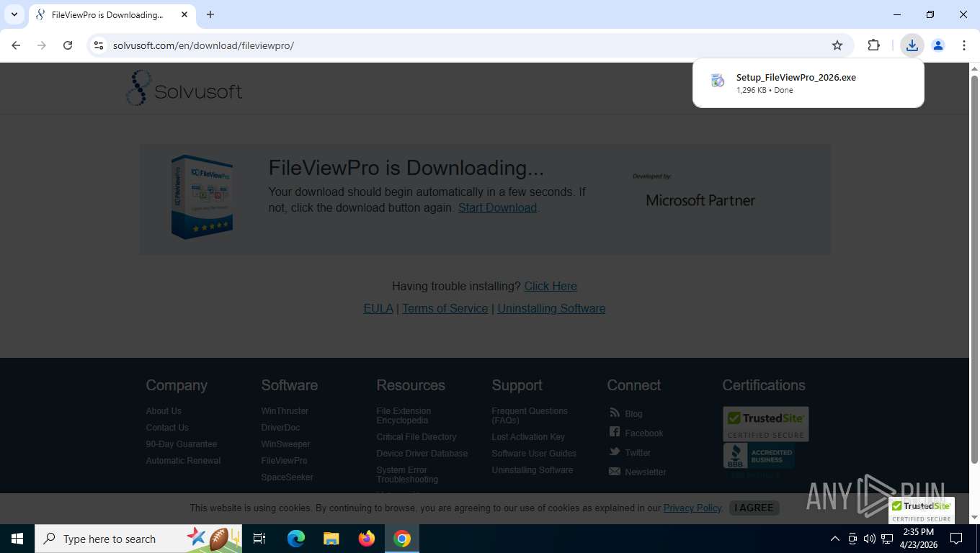Click the Start Download link
Screen dimensions: 980x553
pos(497,207)
